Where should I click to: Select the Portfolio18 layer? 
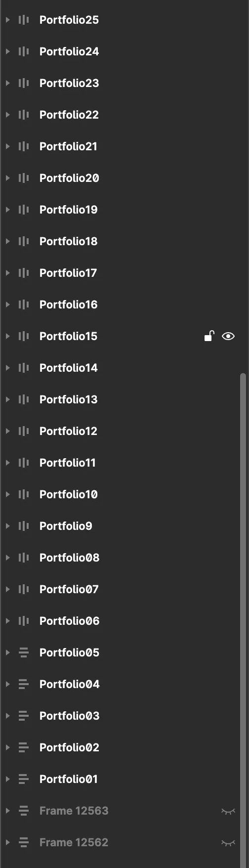coord(68,241)
